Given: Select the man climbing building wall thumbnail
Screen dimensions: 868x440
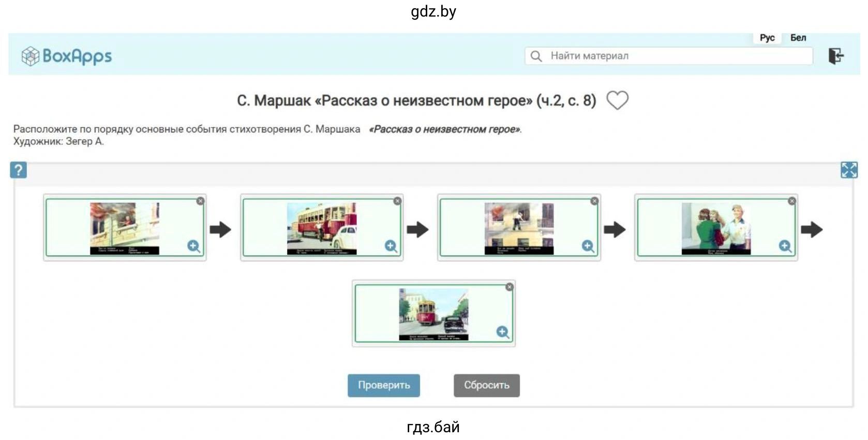Looking at the screenshot, I should click(x=519, y=228).
